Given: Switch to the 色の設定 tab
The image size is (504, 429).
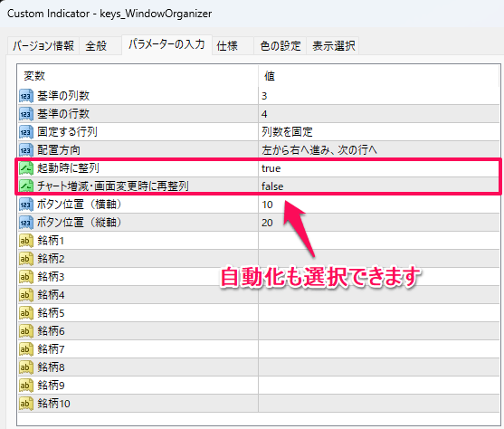Looking at the screenshot, I should [281, 46].
